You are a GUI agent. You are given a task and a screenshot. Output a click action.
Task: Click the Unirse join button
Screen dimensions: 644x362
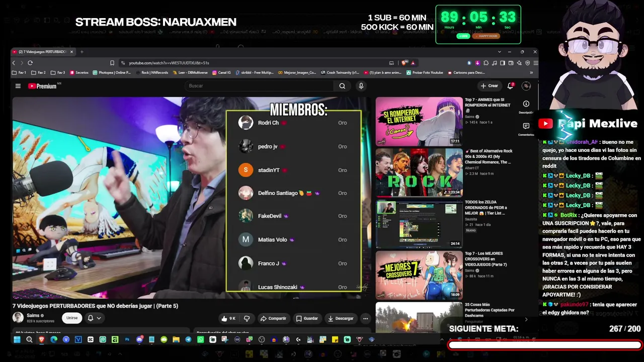click(72, 318)
